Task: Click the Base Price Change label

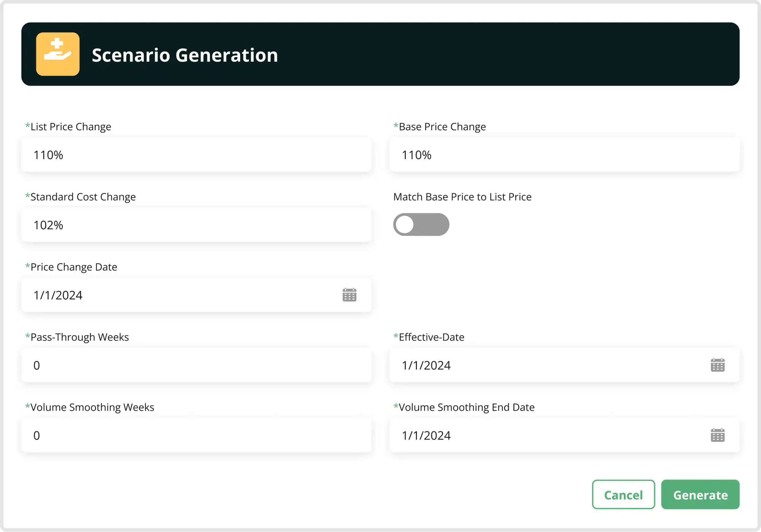Action: click(x=439, y=127)
